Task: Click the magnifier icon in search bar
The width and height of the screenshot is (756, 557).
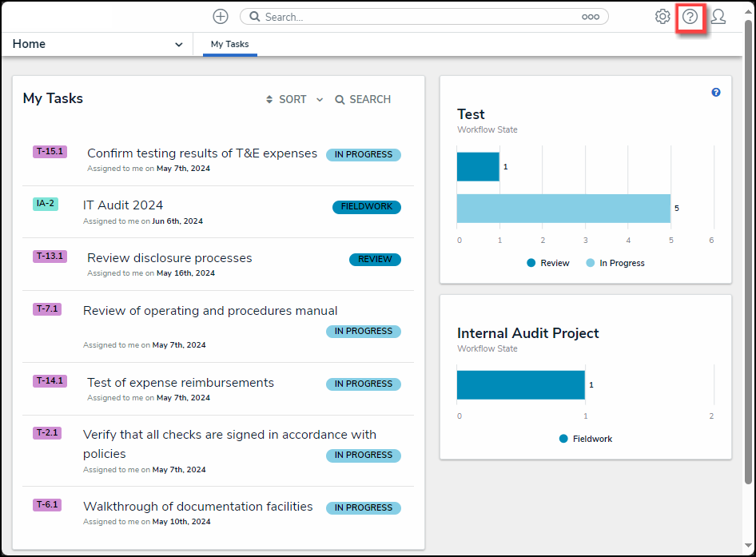Action: [254, 17]
